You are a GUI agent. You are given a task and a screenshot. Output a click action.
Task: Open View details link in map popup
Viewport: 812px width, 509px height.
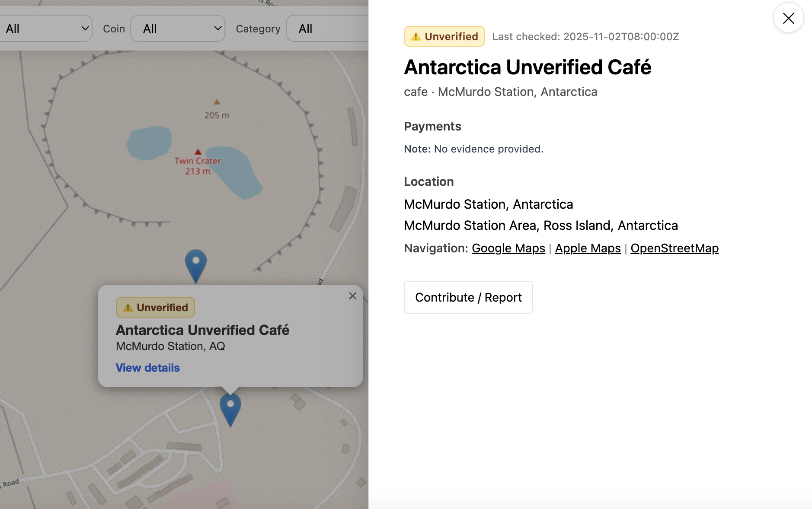point(148,368)
